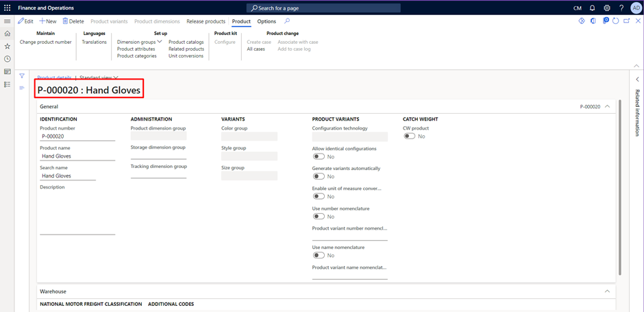Image resolution: width=644 pixels, height=312 pixels.
Task: Click the Delete trash button
Action: [73, 21]
